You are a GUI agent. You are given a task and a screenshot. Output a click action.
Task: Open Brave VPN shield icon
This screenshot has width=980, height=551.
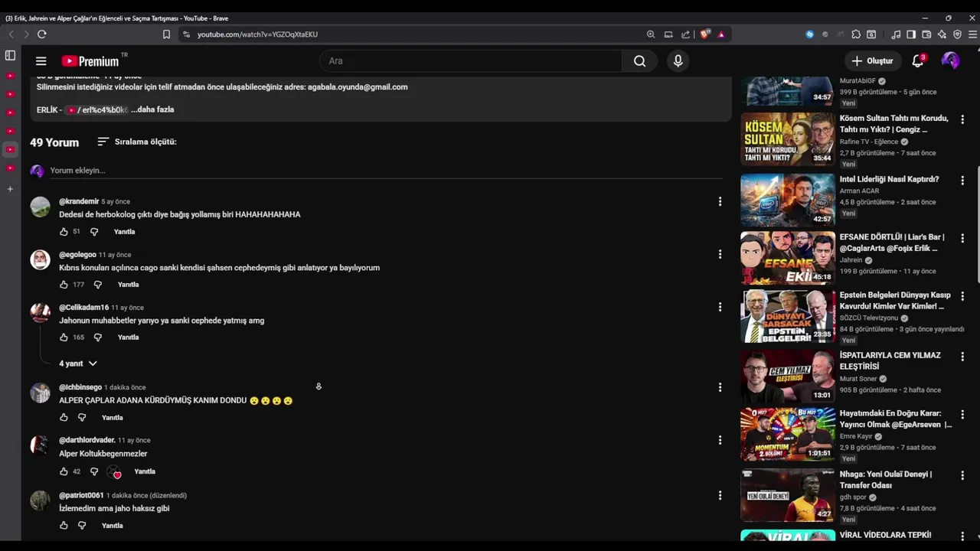pyautogui.click(x=957, y=34)
